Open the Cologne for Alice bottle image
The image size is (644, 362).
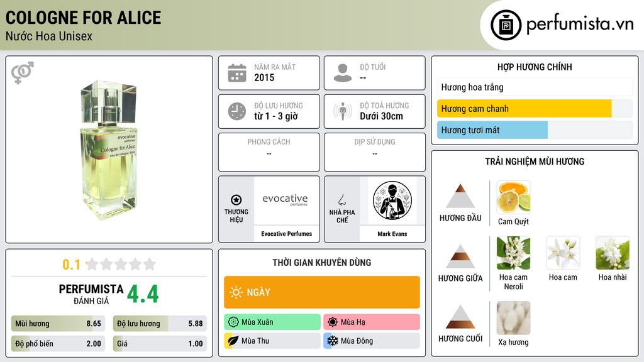point(109,150)
